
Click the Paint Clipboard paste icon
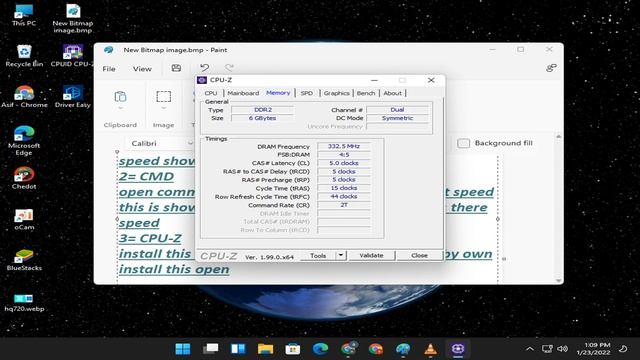coord(120,97)
